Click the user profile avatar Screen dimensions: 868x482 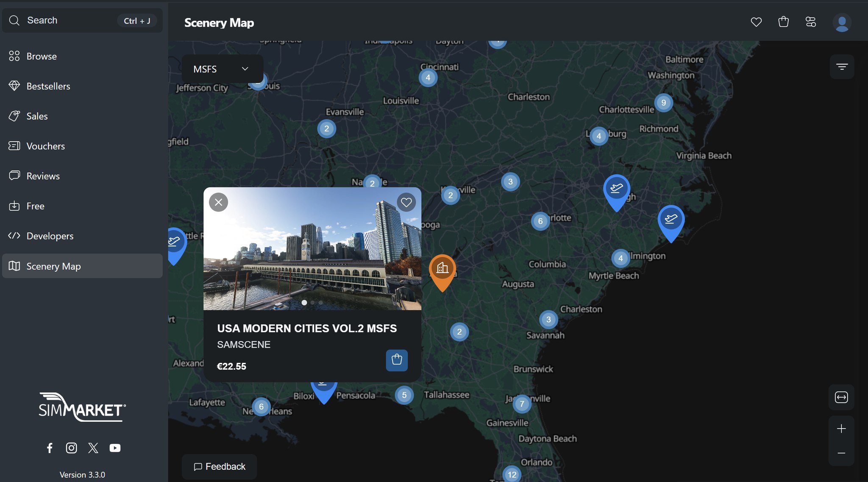[841, 22]
